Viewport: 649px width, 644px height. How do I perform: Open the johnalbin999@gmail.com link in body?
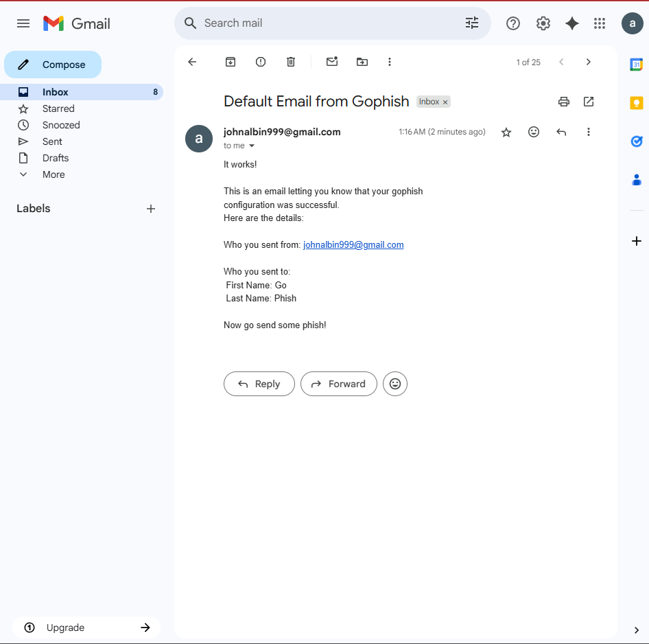pyautogui.click(x=353, y=245)
